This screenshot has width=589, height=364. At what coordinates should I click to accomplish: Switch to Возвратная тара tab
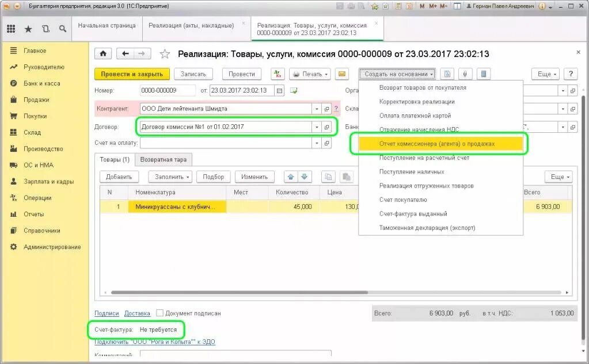tap(164, 159)
